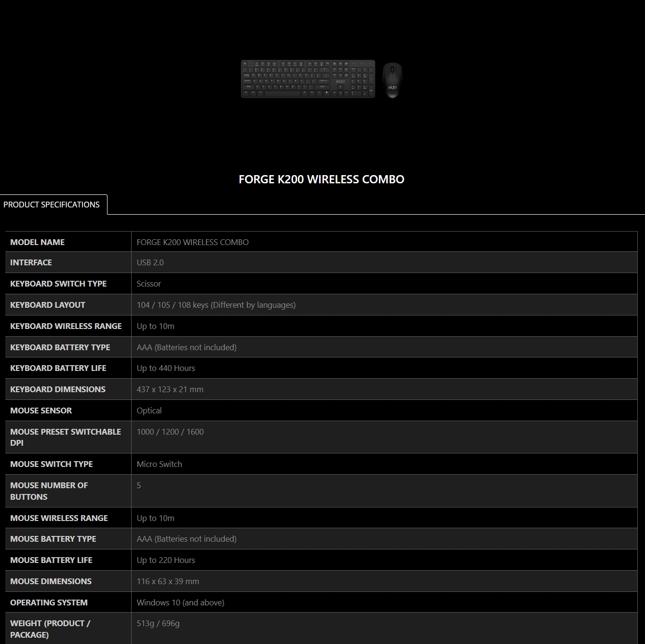Select the 'Up to 220 Hours' value
The image size is (645, 644).
(166, 560)
